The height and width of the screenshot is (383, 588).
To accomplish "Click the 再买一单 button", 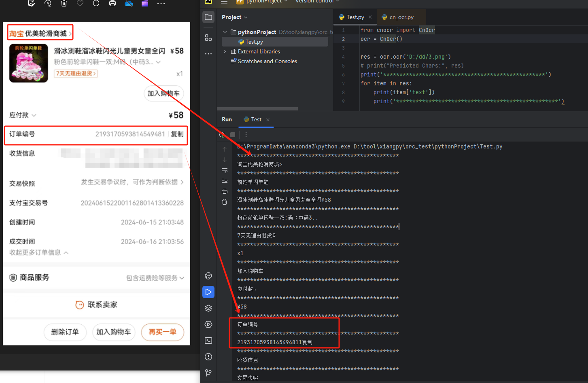I will (163, 332).
